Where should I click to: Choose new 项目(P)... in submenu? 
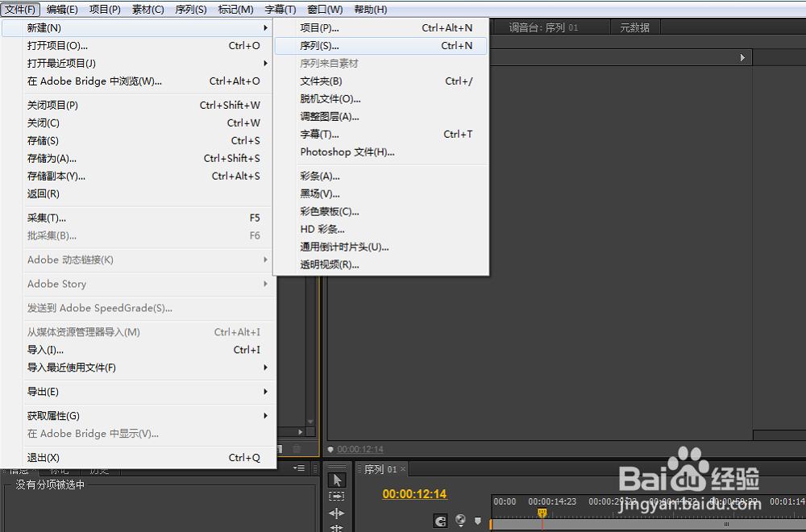point(381,27)
